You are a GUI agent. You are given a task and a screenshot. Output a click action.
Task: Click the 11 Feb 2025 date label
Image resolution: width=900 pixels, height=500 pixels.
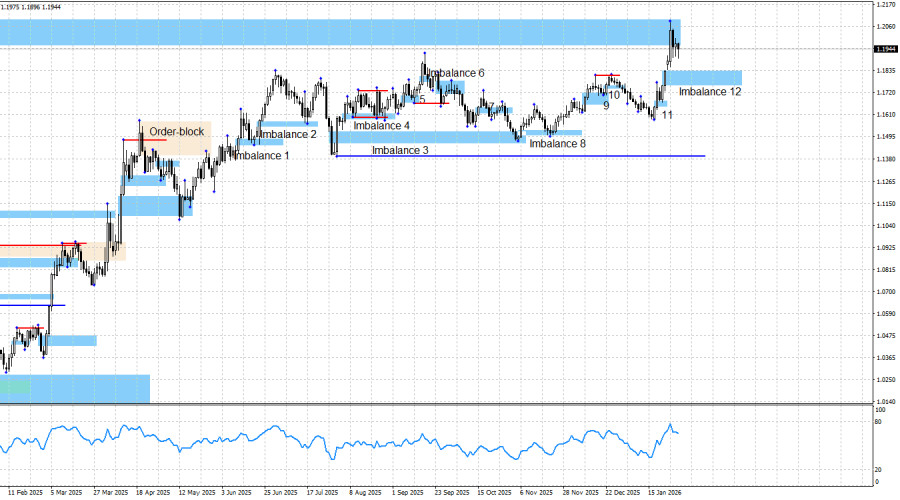[24, 492]
